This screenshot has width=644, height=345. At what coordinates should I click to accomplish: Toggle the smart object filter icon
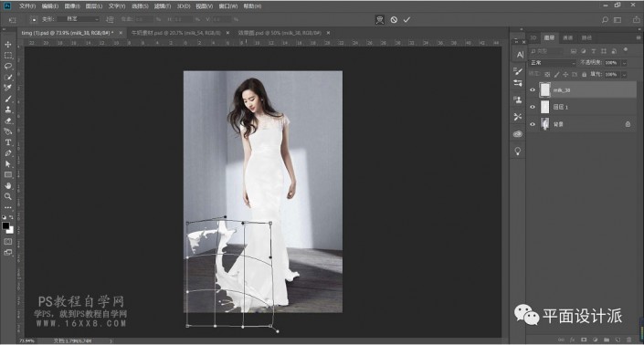(614, 51)
